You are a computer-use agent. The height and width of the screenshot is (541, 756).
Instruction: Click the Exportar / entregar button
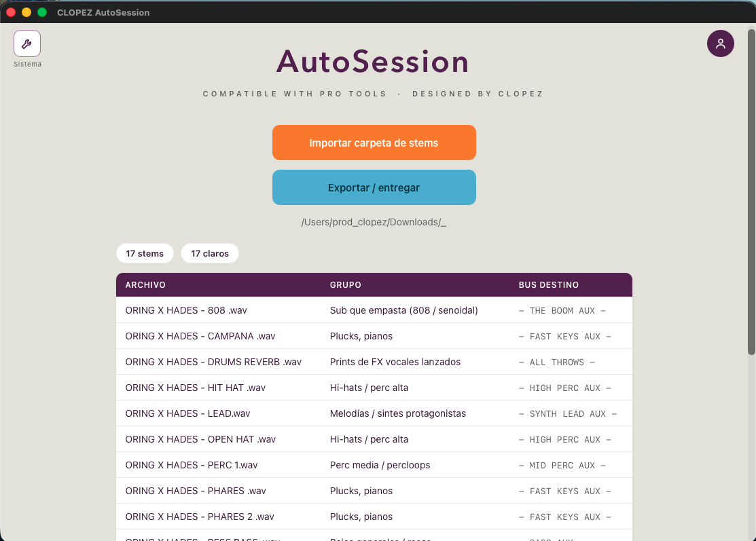(x=374, y=187)
